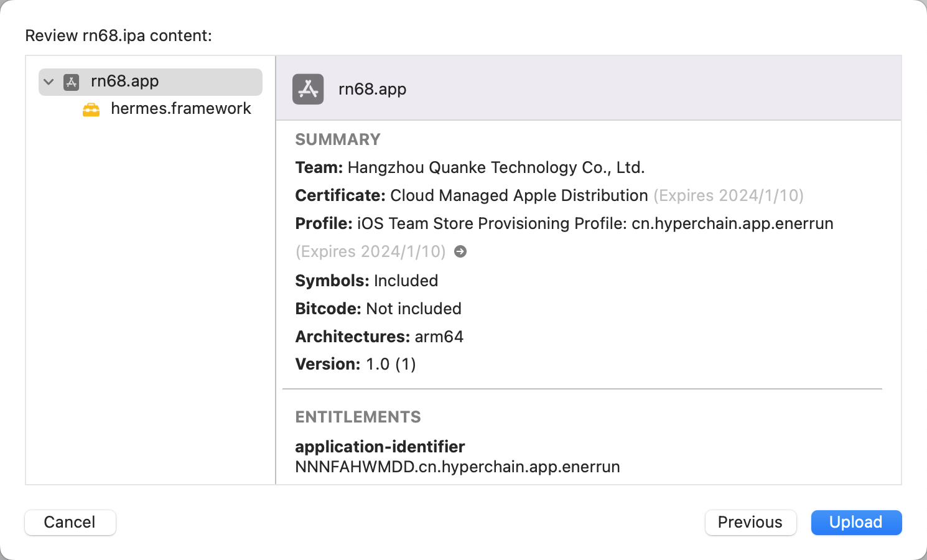Click the rn68.app header title
This screenshot has height=560, width=927.
[x=372, y=89]
